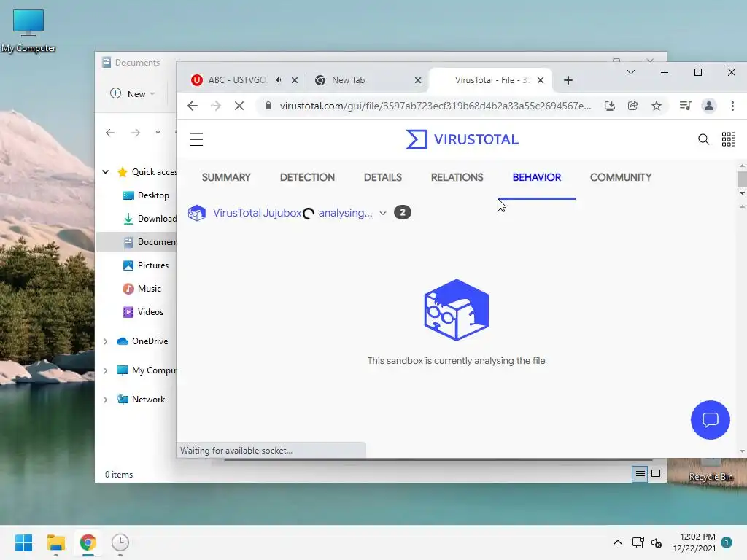Close the VirusTotal tab
Screen dimensions: 747x560
(x=541, y=80)
